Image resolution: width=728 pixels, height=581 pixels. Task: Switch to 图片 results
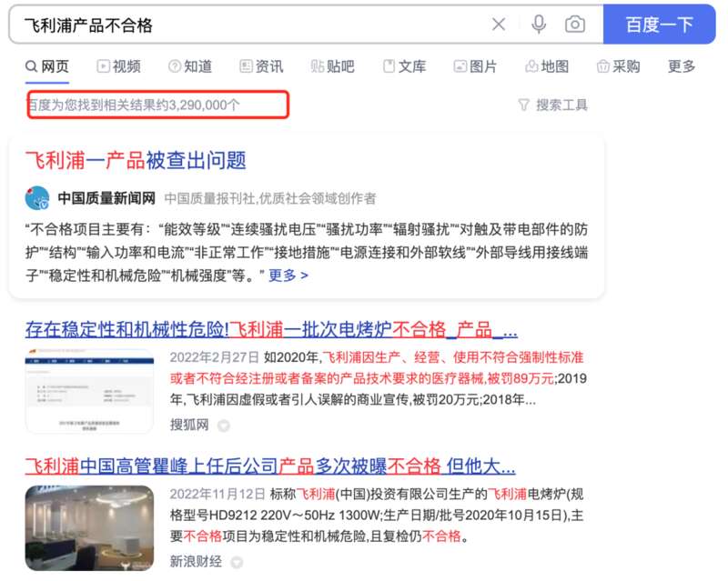475,66
